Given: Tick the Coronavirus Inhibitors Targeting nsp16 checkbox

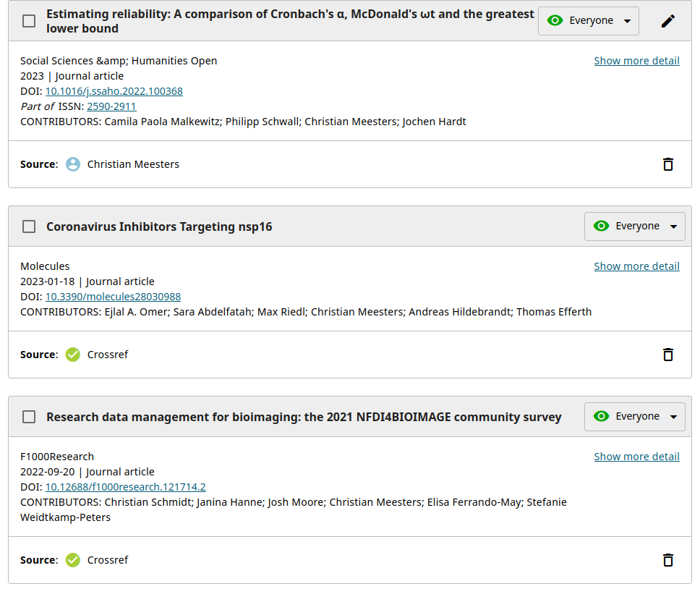Looking at the screenshot, I should 29,226.
